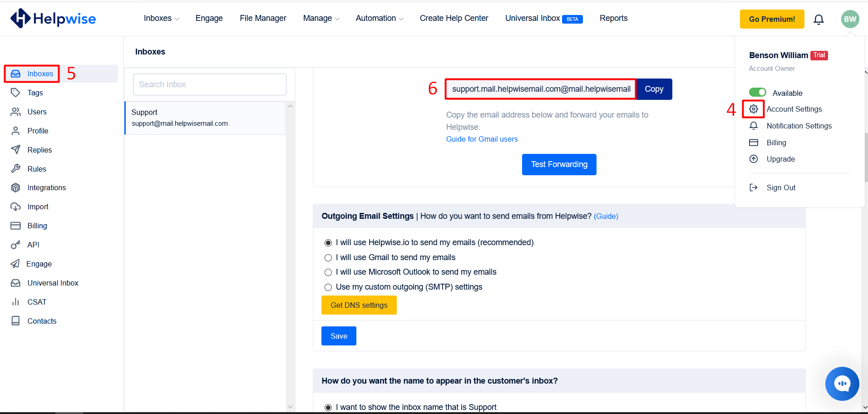Click the Sign Out icon
Screen dimensions: 868x414
point(754,187)
